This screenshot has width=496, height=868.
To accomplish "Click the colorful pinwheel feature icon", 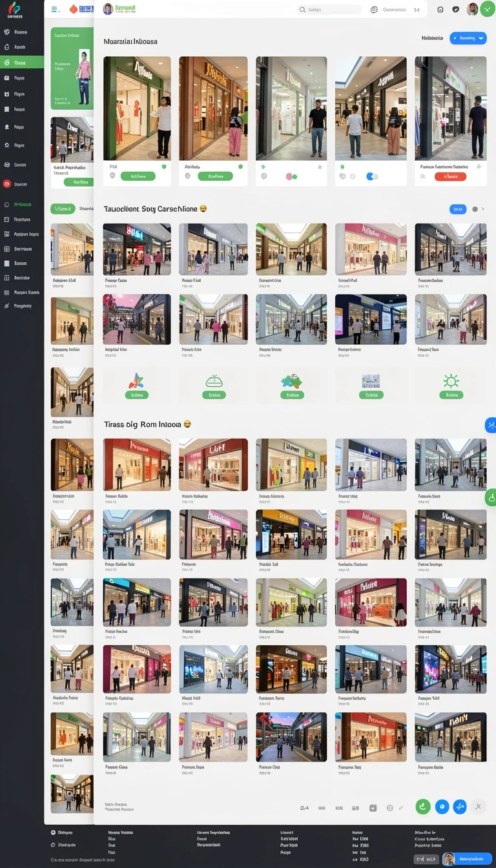I will [136, 381].
